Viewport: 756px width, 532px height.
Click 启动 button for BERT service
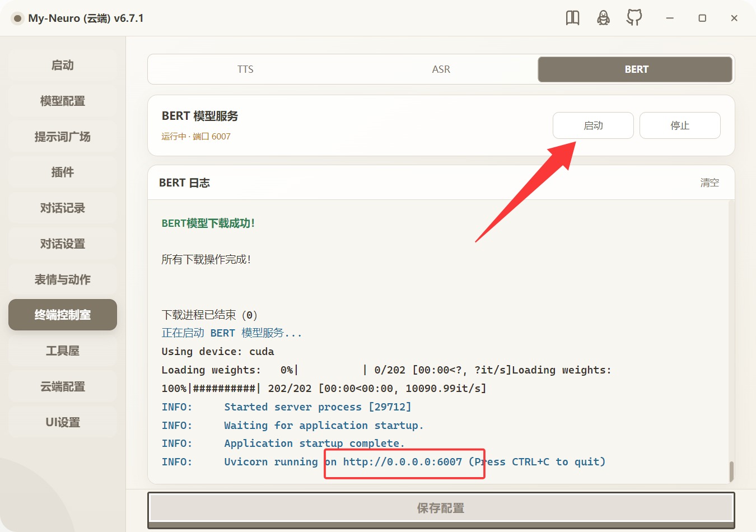tap(593, 125)
